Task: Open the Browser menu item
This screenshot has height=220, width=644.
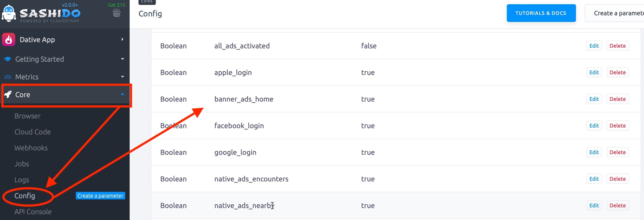Action: pyautogui.click(x=27, y=116)
